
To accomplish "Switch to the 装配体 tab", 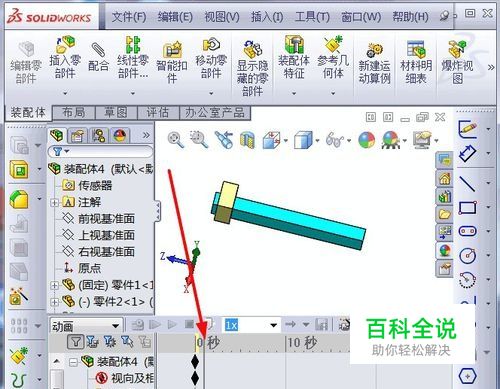I will click(28, 113).
